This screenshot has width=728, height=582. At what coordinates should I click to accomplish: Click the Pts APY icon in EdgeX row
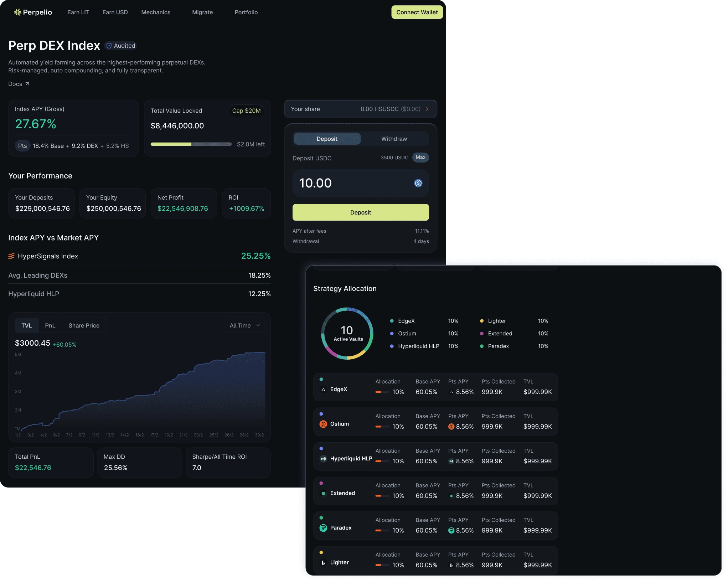tap(451, 392)
